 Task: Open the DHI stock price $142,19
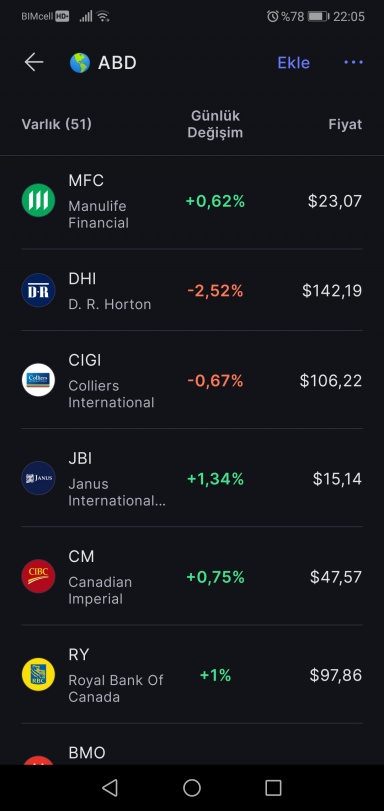tap(332, 291)
